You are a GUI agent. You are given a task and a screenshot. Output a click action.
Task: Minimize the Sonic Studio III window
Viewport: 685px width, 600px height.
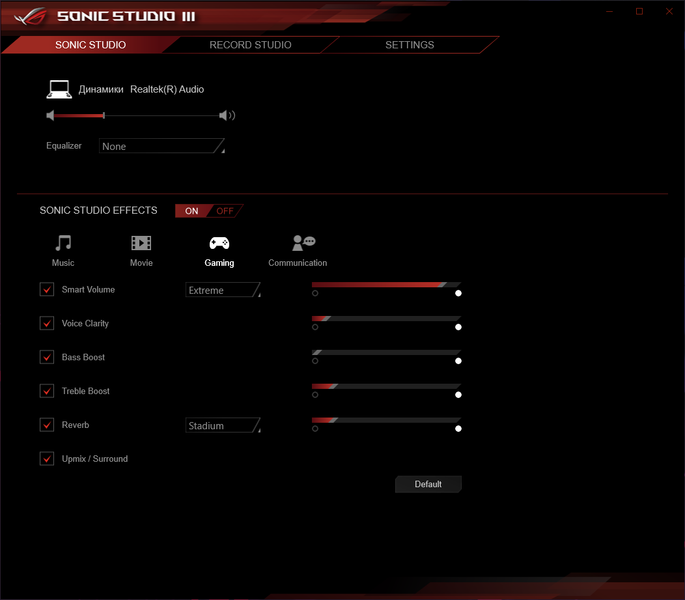pos(609,11)
